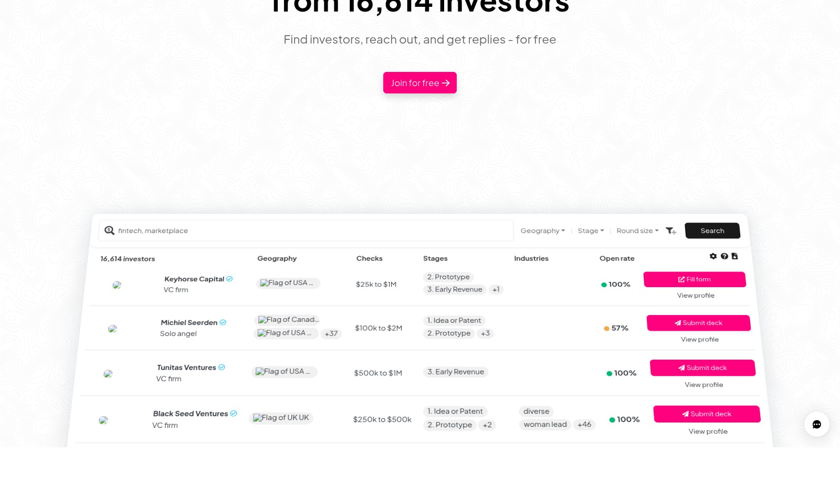Click Fill form for Keyhorse Capital

click(695, 279)
